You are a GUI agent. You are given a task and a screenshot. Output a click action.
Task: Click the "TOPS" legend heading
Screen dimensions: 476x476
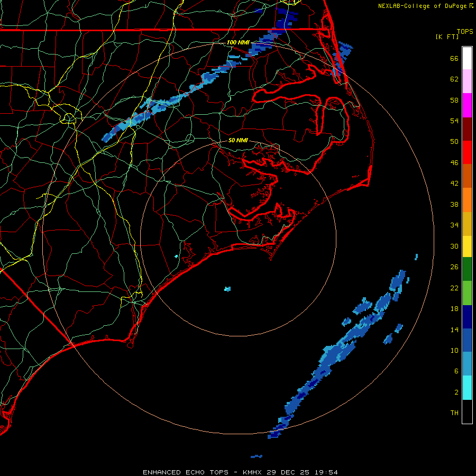[x=465, y=32]
